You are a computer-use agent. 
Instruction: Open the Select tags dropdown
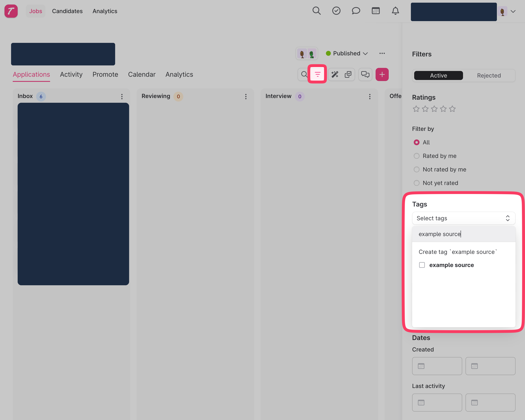pos(463,218)
